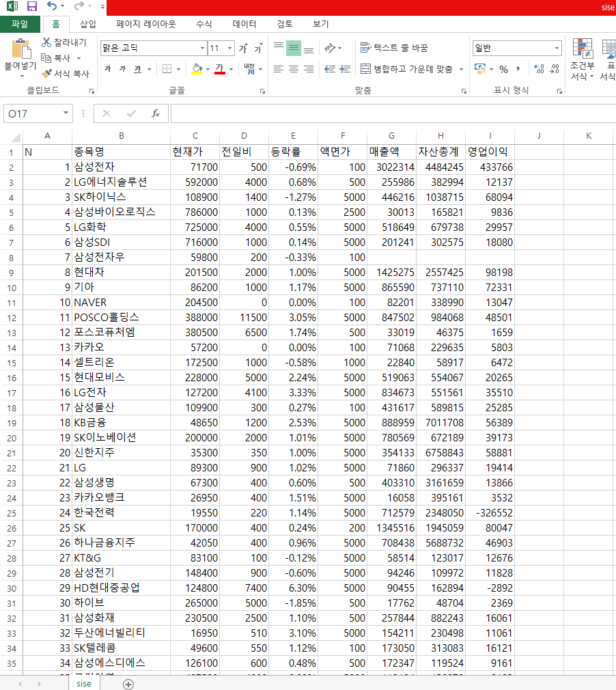Click the cell borders icon
Screen dimensions: 616x690
167,68
